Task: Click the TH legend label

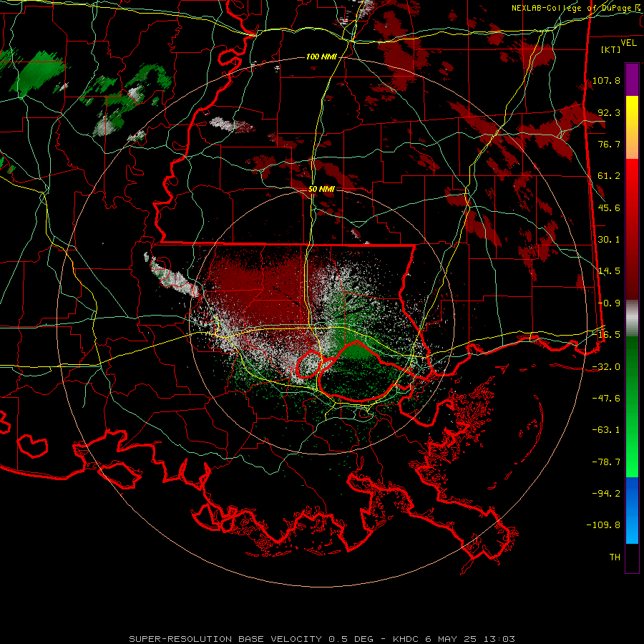Action: pyautogui.click(x=615, y=557)
